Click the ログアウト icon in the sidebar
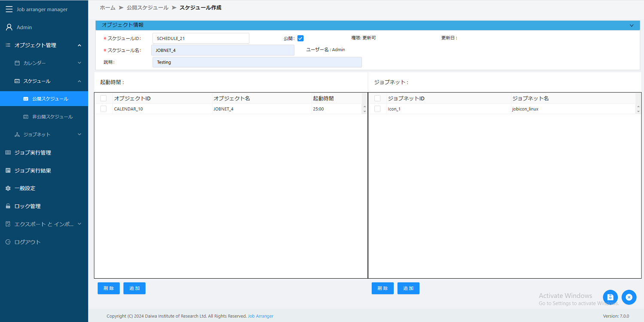644x322 pixels. point(7,242)
